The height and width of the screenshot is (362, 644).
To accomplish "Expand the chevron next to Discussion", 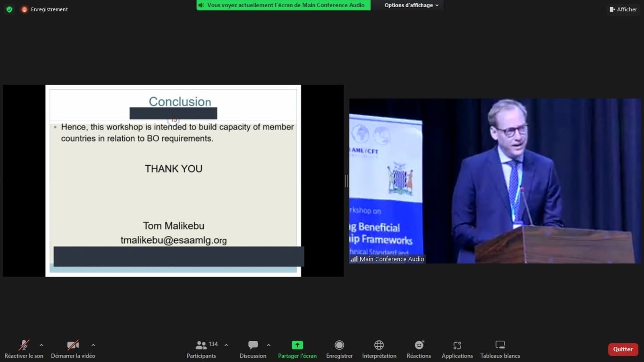I will click(x=269, y=345).
